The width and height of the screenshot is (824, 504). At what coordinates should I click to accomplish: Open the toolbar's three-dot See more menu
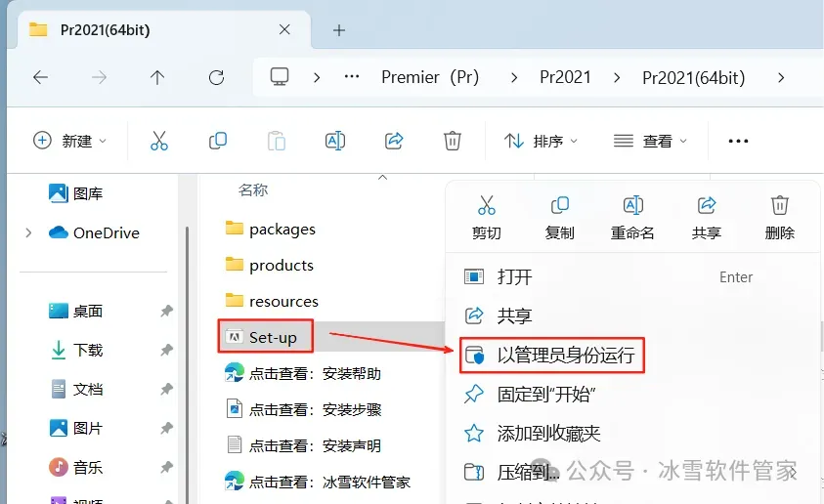(738, 141)
